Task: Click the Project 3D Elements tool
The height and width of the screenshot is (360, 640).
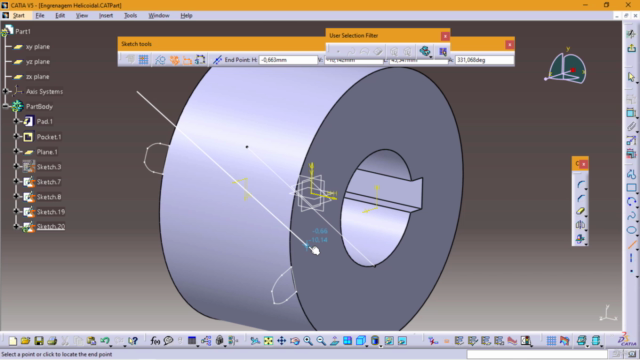Action: point(580,238)
